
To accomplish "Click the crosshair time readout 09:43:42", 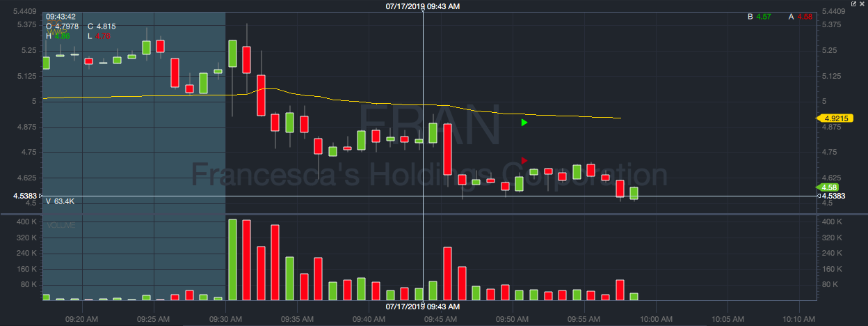I will click(x=62, y=17).
